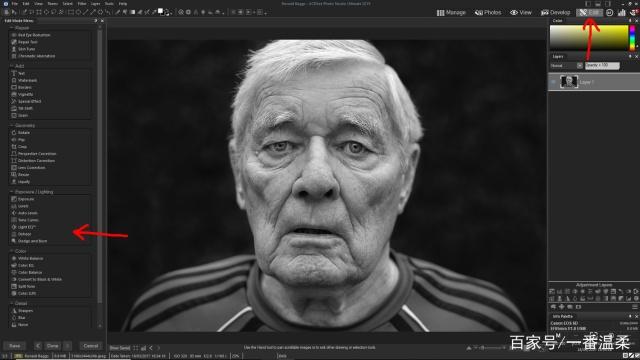
Task: Pick a shade in the yellow color field
Action: tap(589, 38)
